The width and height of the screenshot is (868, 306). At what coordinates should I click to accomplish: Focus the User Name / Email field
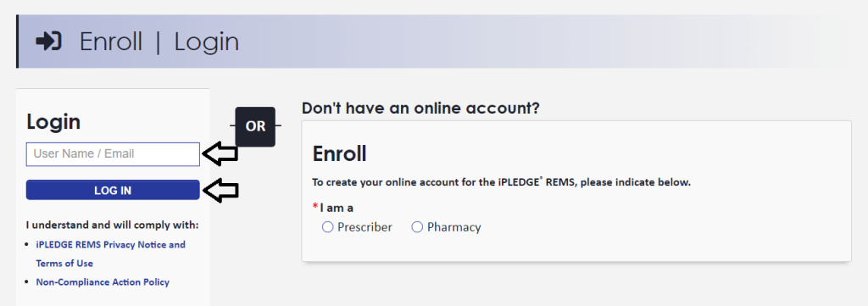(x=113, y=154)
